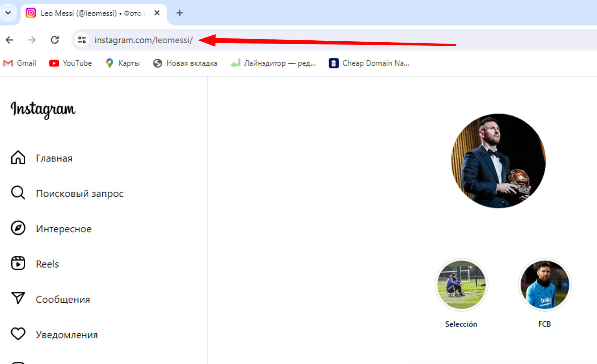Go back to the previous page
597x364 pixels.
coord(9,40)
